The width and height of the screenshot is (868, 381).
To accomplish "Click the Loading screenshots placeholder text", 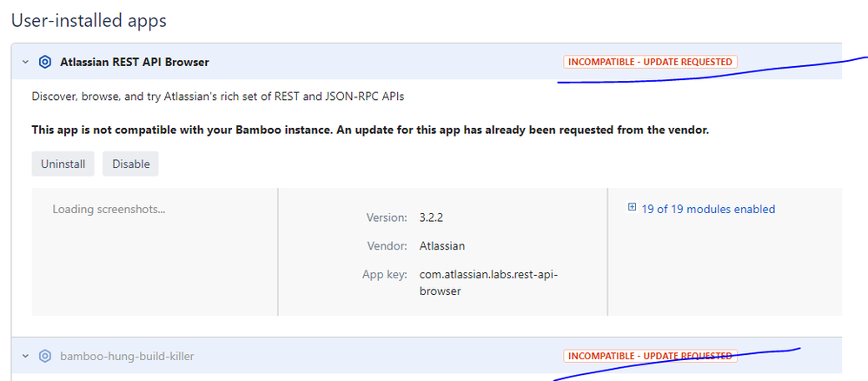I will (x=109, y=210).
